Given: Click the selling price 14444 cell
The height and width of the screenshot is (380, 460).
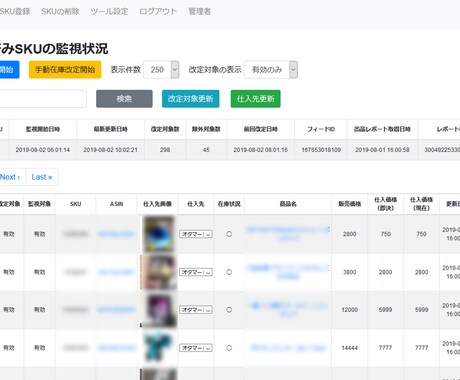Looking at the screenshot, I should tap(350, 348).
